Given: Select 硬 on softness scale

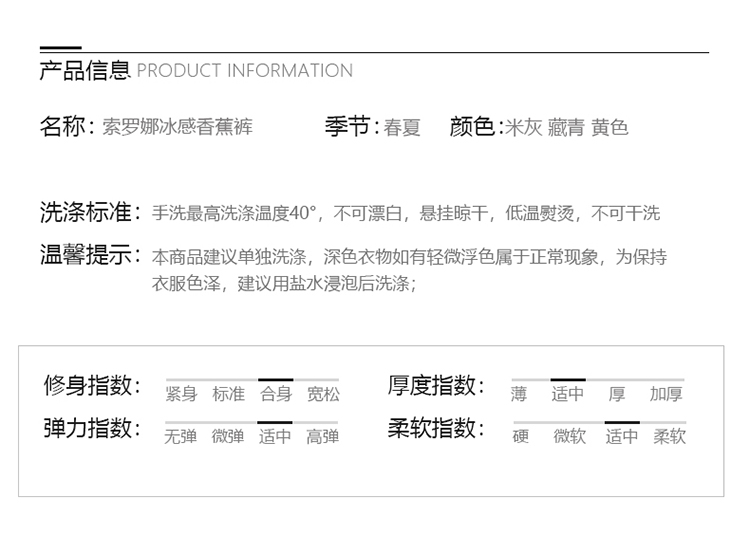Looking at the screenshot, I should (x=521, y=437).
